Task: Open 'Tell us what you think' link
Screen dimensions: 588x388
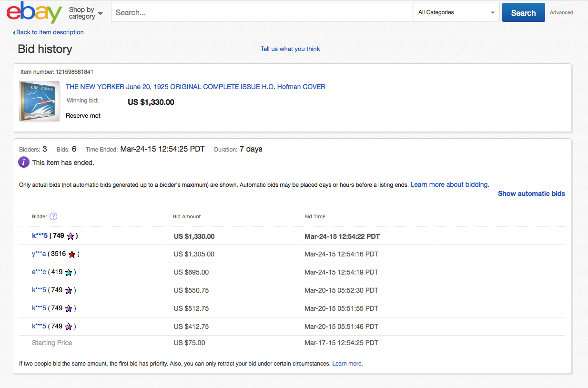Action: (290, 49)
